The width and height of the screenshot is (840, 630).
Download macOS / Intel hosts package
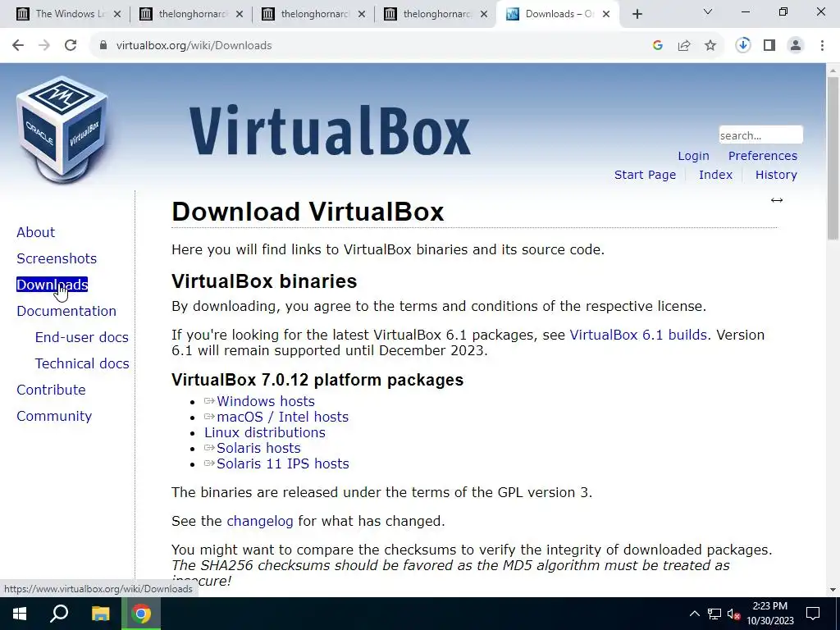(282, 417)
